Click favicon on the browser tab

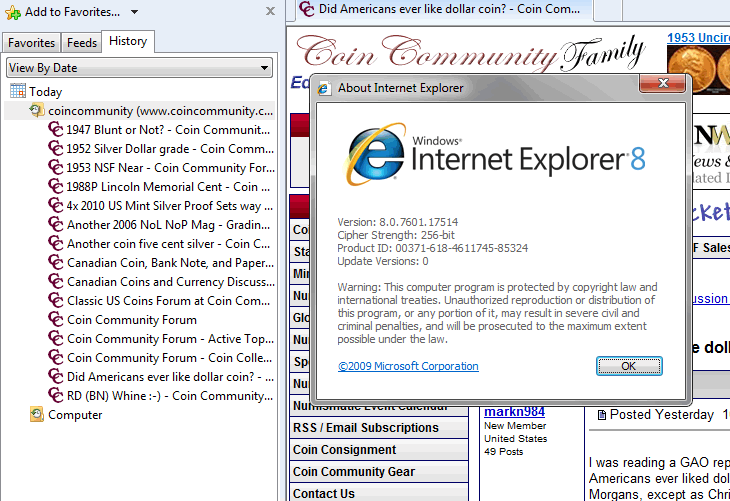[x=306, y=8]
